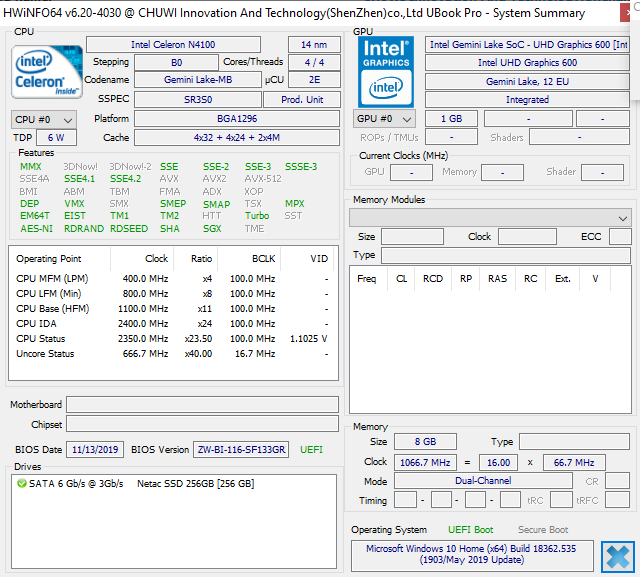Select the CPU IDA row
Image resolution: width=640 pixels, height=577 pixels.
173,324
